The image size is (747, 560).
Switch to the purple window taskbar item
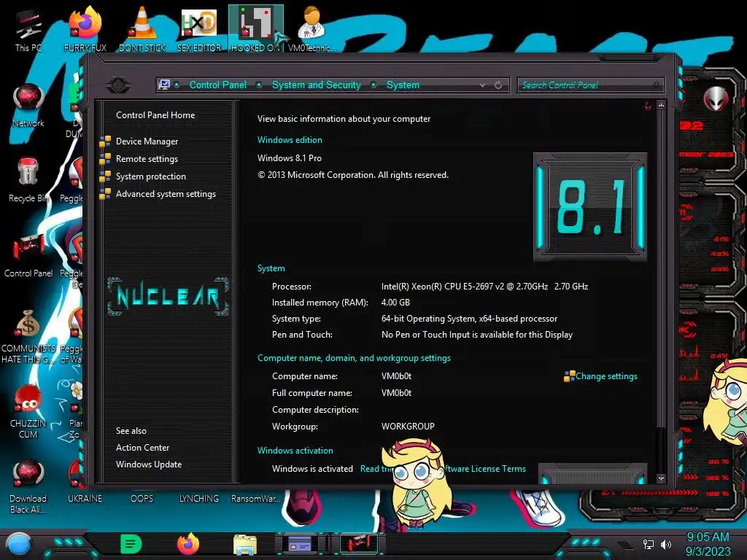301,544
